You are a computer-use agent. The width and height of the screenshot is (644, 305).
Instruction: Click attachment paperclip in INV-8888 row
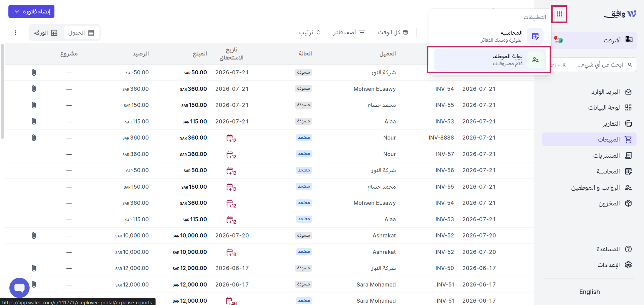click(34, 138)
